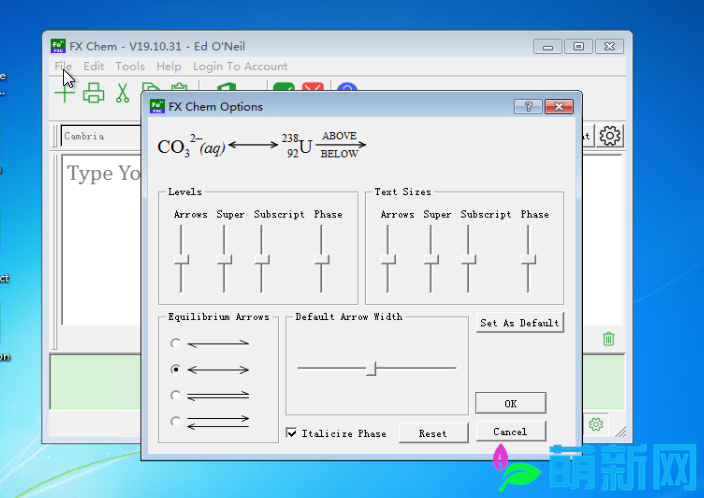Click the Default Arrow Width slider handle

[x=371, y=368]
